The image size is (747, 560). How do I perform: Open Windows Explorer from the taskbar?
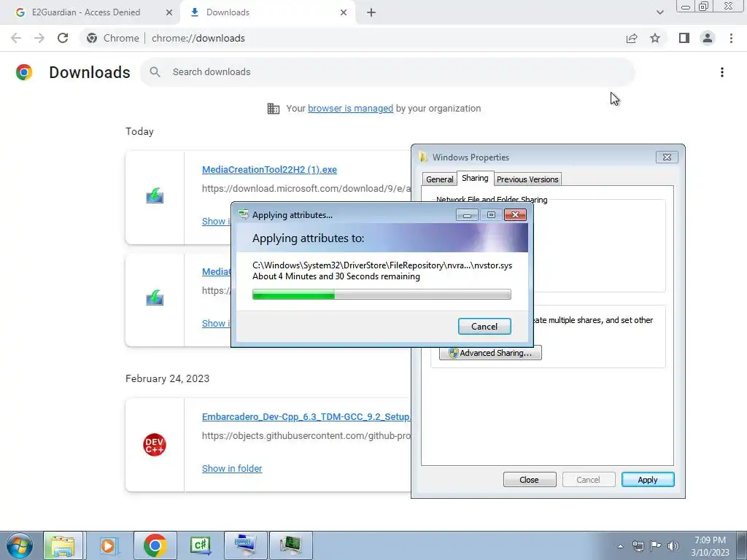tap(63, 545)
